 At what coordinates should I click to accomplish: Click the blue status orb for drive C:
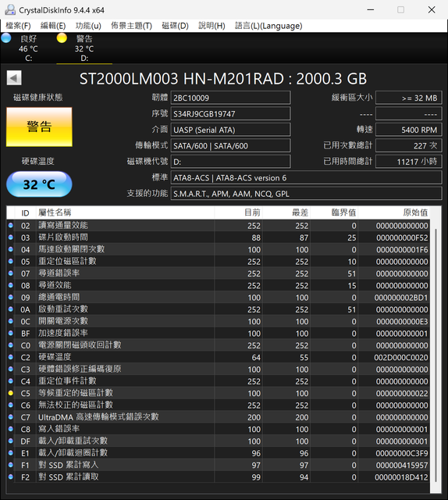coord(6,38)
